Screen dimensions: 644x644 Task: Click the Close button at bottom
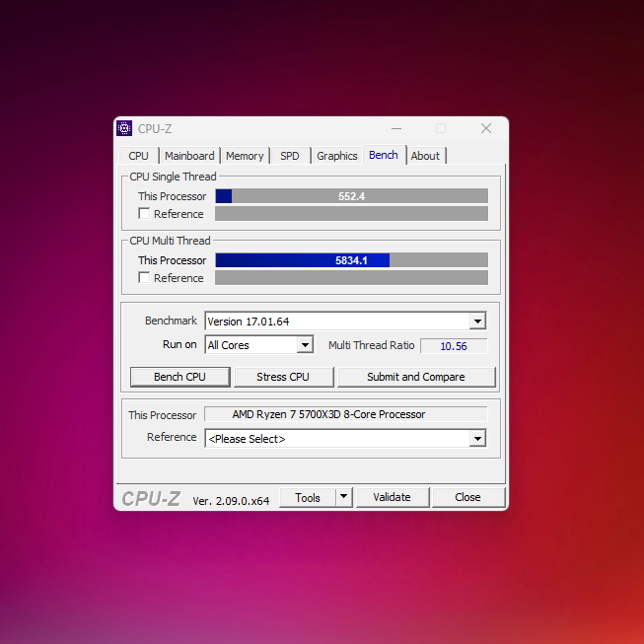tap(467, 497)
